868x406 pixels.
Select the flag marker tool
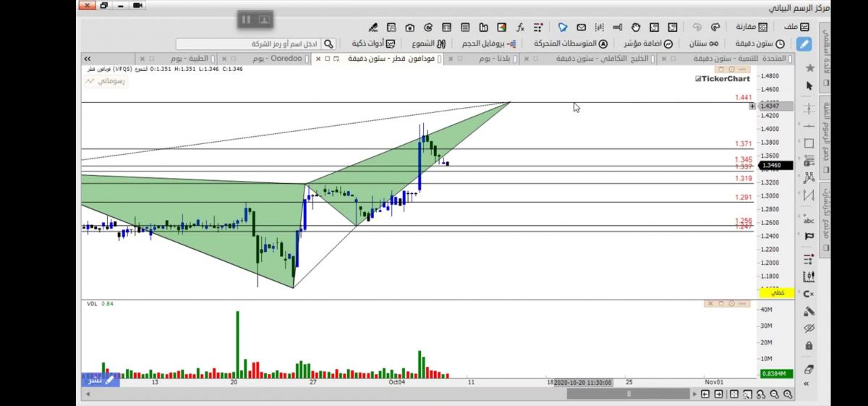pos(809,236)
